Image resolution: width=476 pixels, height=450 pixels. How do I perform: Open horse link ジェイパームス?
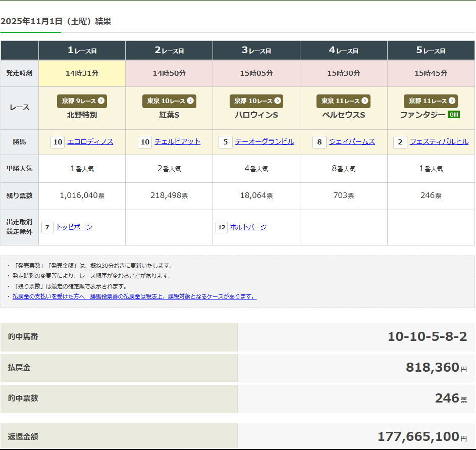[352, 142]
